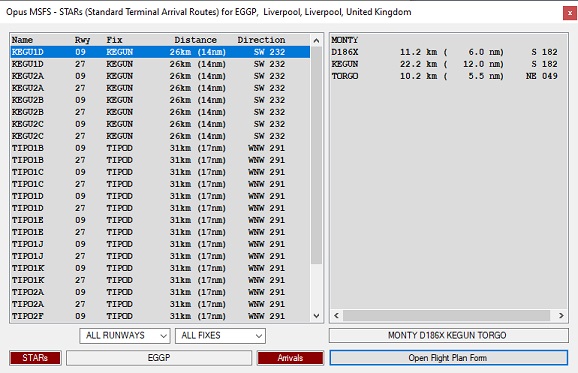The height and width of the screenshot is (373, 578).
Task: Click the Fix column header
Action: (114, 40)
